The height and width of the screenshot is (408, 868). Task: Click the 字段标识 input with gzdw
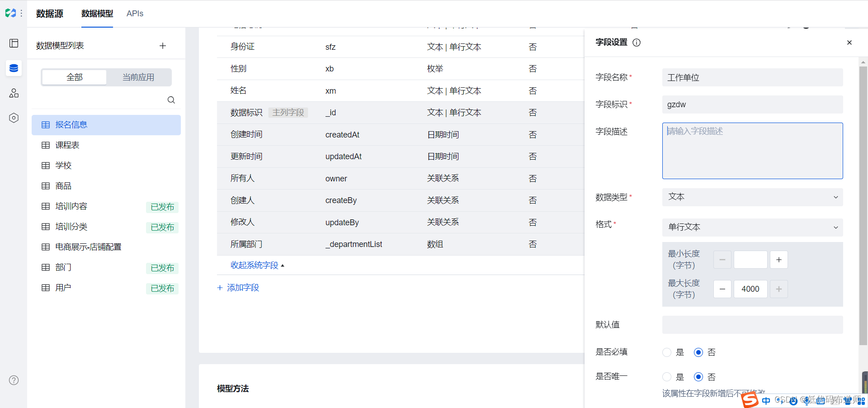[x=753, y=104]
